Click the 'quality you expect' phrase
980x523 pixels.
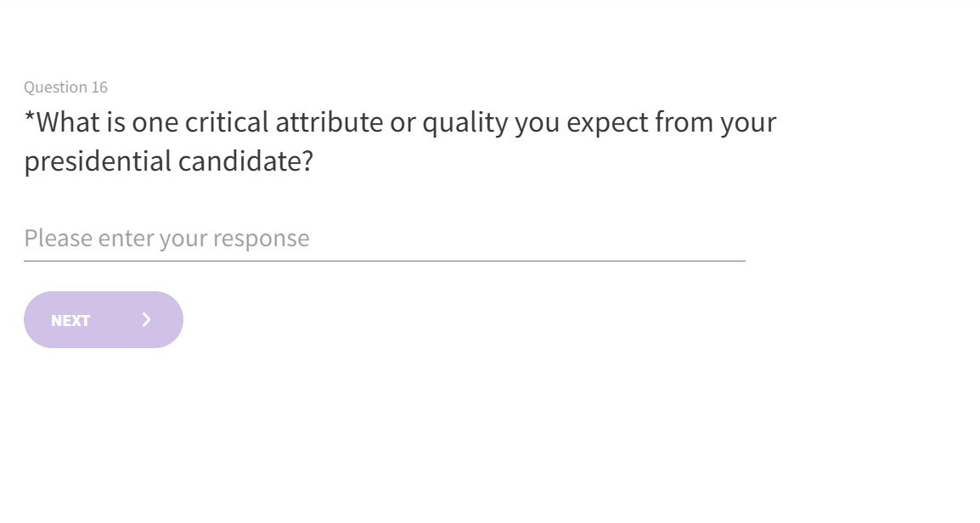(533, 122)
